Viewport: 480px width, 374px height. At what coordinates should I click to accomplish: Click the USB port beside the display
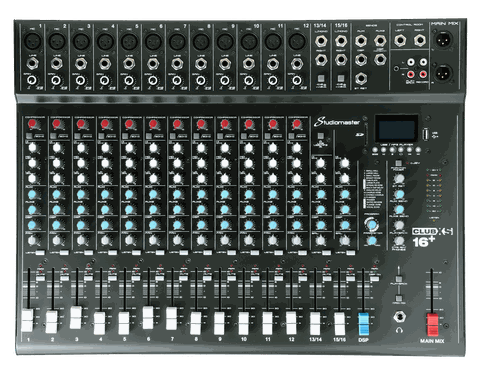click(426, 134)
